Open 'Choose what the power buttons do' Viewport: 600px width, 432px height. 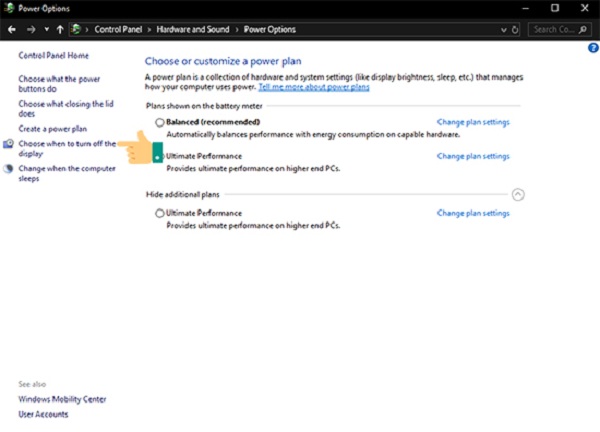(59, 84)
